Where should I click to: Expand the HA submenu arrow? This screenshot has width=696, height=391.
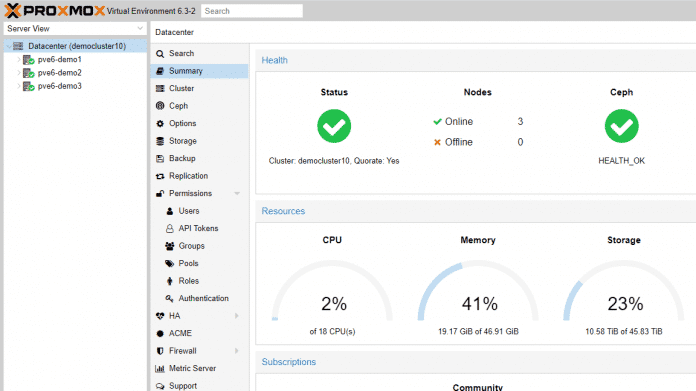237,316
